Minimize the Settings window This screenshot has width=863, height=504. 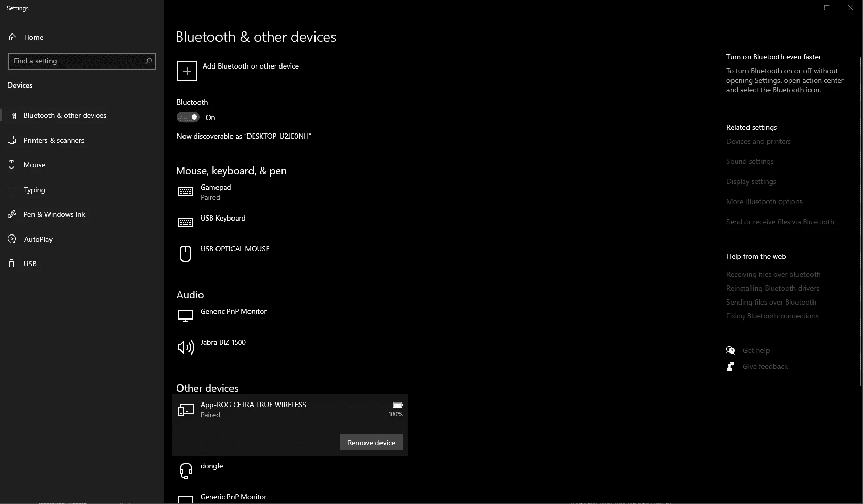(x=803, y=8)
